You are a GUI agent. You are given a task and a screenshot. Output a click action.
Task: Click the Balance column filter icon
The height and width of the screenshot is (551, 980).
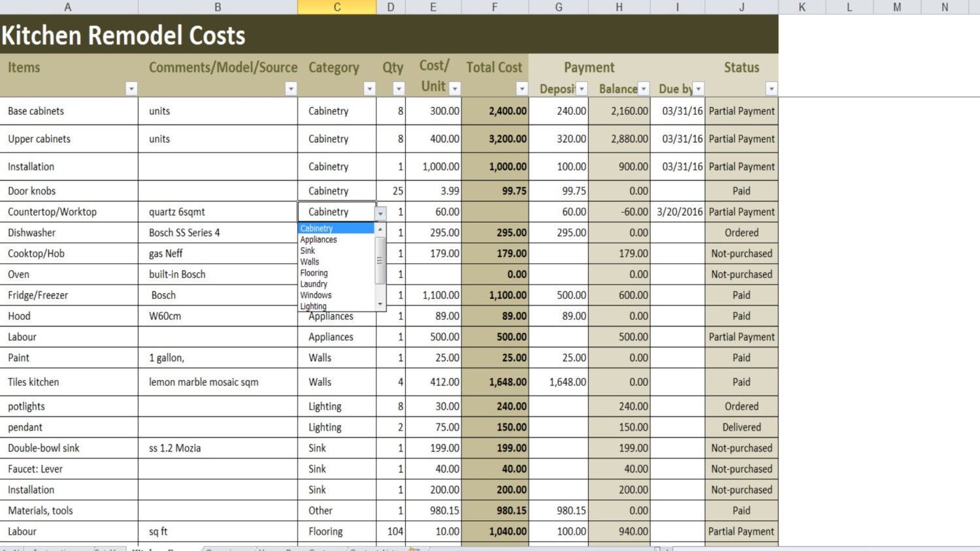pos(644,88)
